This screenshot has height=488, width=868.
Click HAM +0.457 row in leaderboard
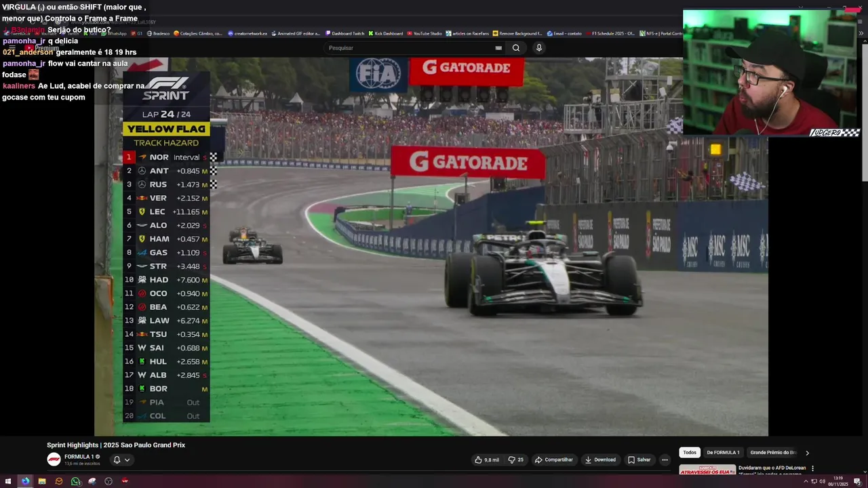click(166, 239)
